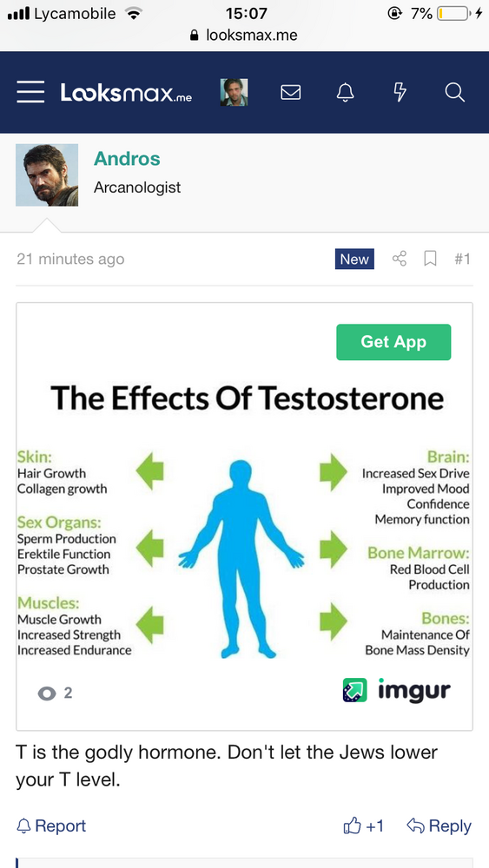Open the hamburger navigation menu
This screenshot has width=489, height=868.
pyautogui.click(x=30, y=92)
